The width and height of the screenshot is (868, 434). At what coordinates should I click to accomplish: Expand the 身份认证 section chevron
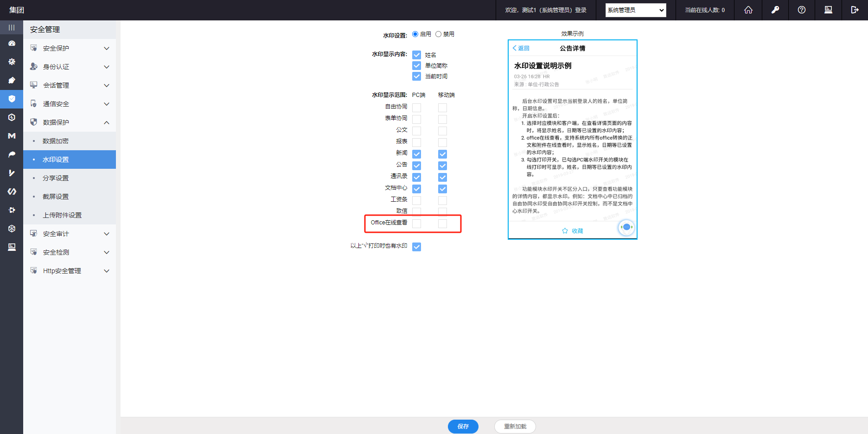[107, 67]
